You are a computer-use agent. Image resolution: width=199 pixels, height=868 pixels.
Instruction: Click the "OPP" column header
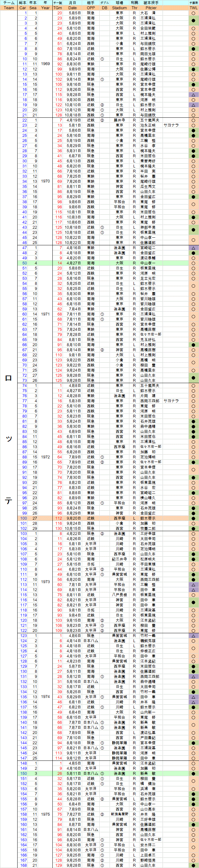click(x=91, y=8)
